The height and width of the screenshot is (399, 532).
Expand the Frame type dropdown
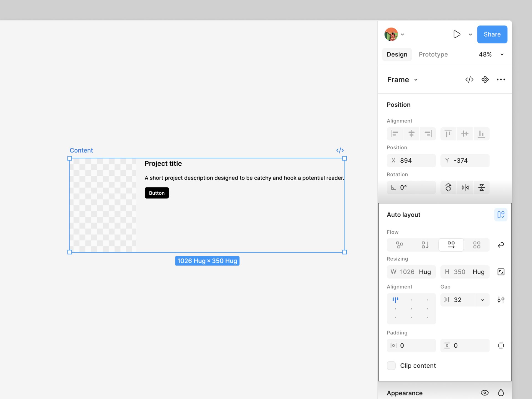click(x=416, y=80)
